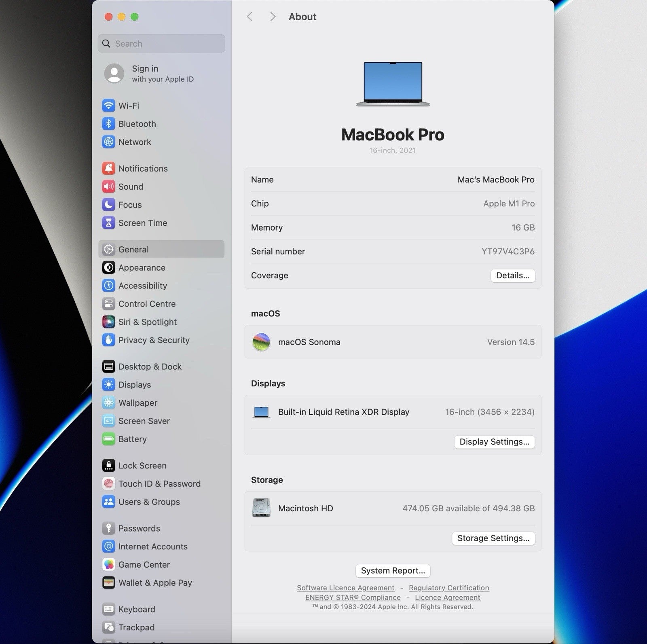Click the Apple M1 Pro chip value
647x644 pixels.
pyautogui.click(x=509, y=203)
